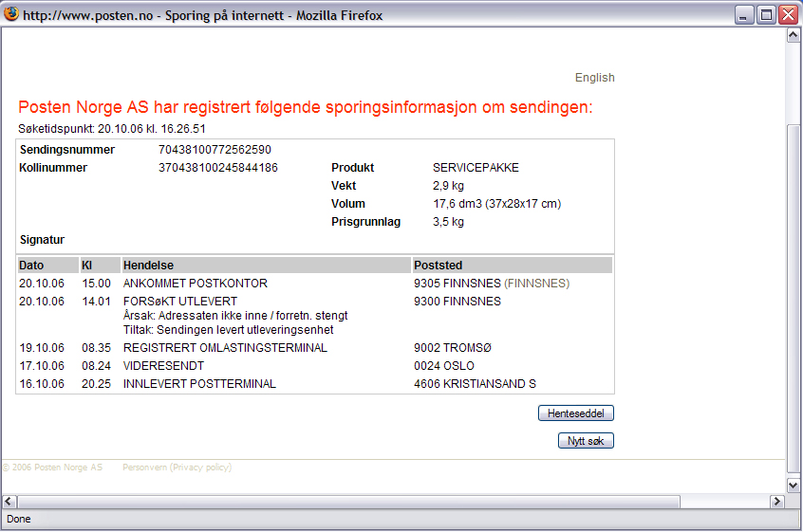Click the Firefox icon in title bar

11,14
